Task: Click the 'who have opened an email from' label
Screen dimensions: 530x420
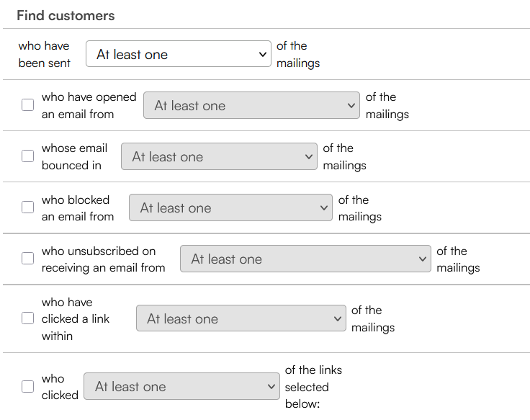Action: coord(89,105)
